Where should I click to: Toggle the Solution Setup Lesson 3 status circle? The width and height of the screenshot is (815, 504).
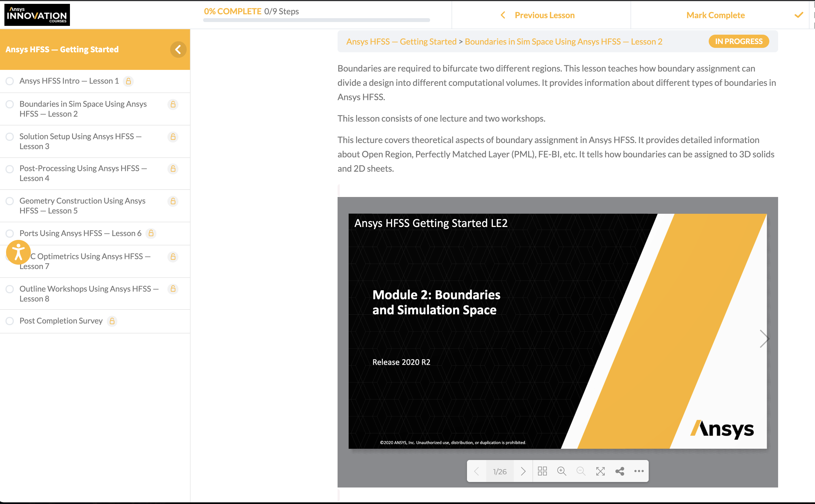10,137
